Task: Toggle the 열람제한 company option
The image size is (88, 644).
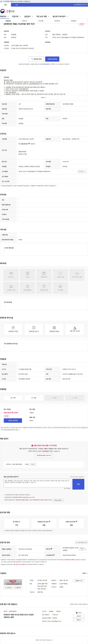Action: pos(18,588)
